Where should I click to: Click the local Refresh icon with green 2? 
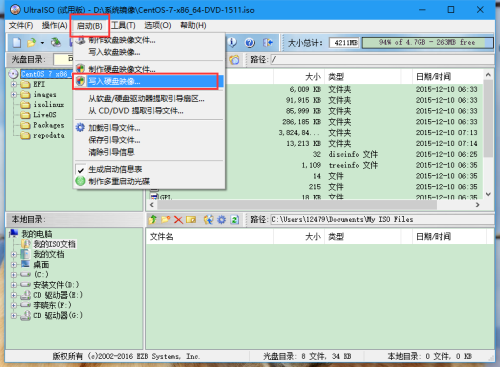click(235, 220)
